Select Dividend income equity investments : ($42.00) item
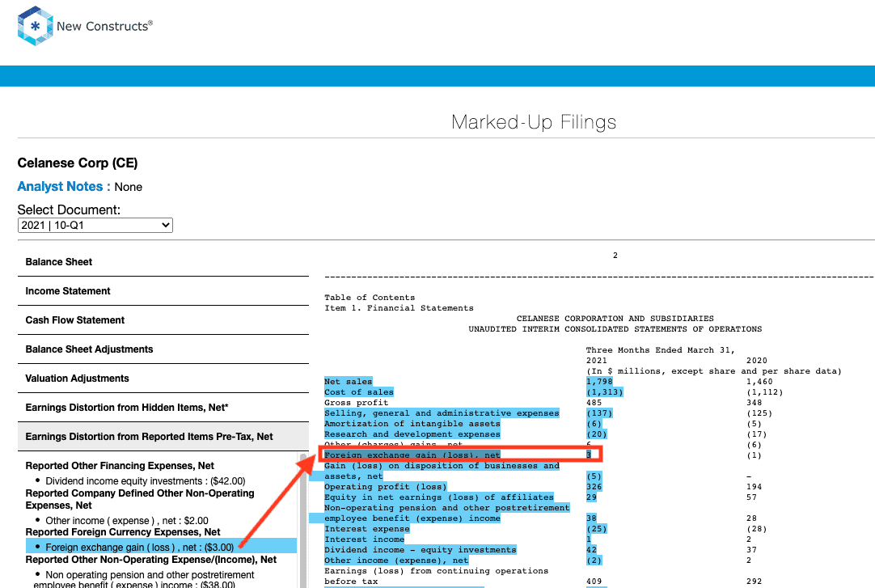 click(145, 481)
